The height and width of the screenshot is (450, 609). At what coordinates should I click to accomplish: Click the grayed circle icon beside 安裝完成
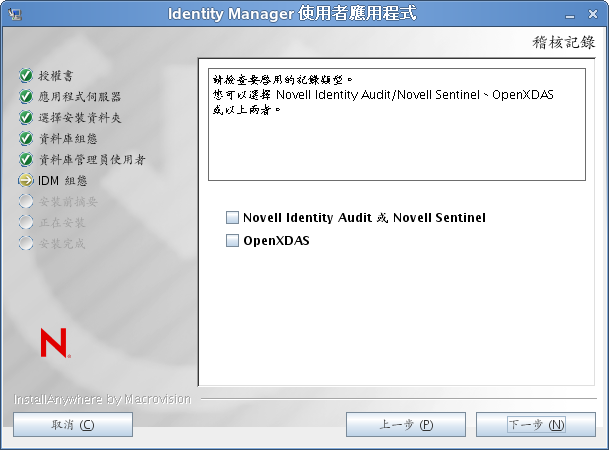point(26,243)
